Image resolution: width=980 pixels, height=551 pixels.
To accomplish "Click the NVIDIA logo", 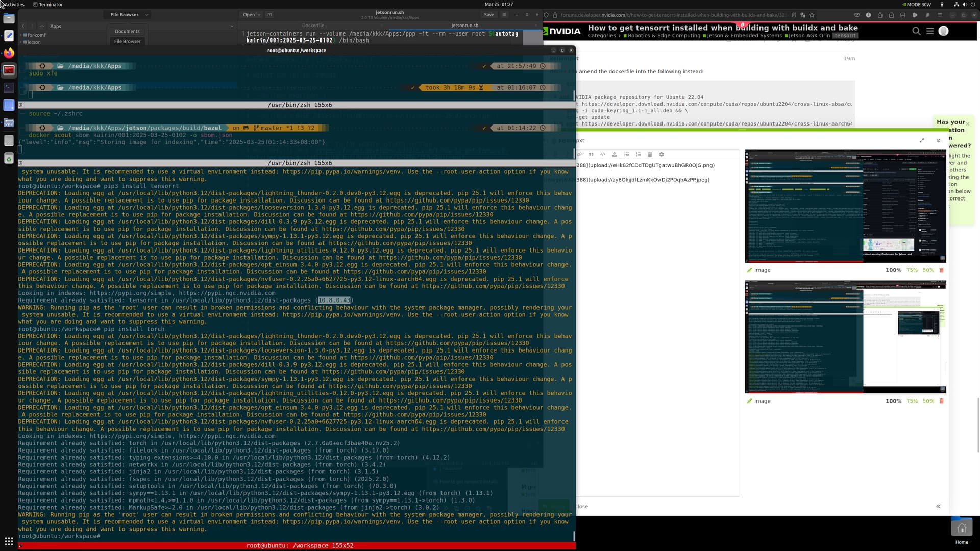I will point(562,31).
